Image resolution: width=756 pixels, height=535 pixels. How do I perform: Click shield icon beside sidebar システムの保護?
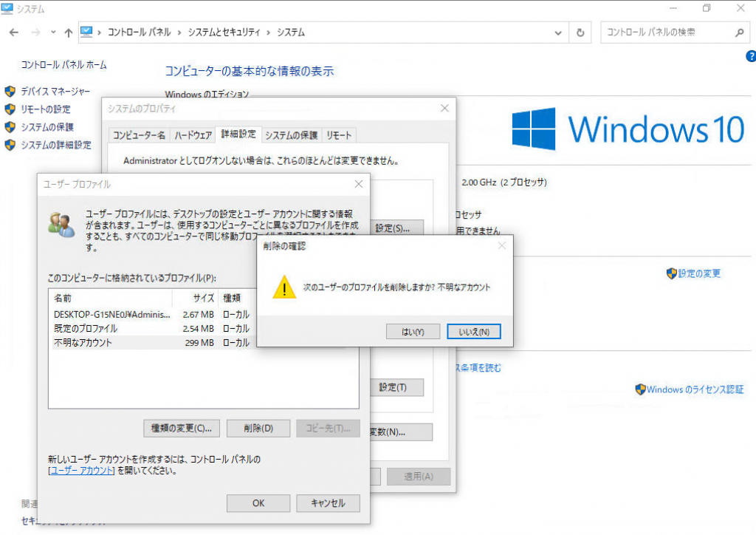pos(10,127)
